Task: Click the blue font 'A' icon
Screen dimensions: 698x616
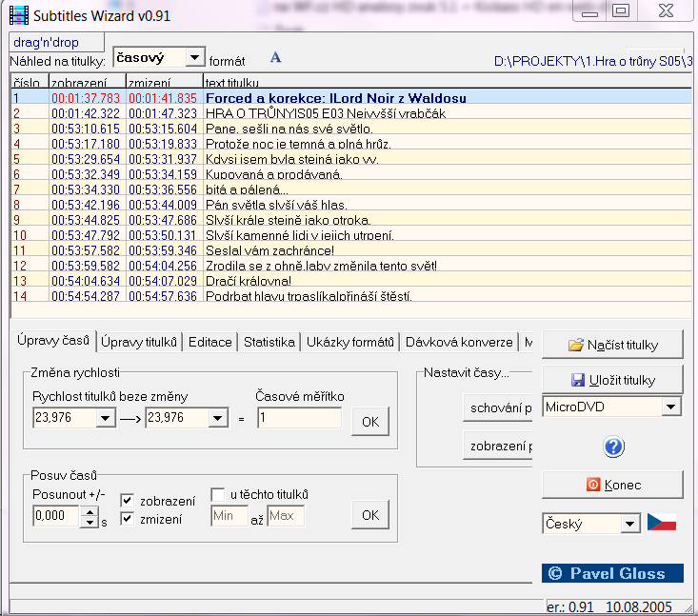Action: 276,58
